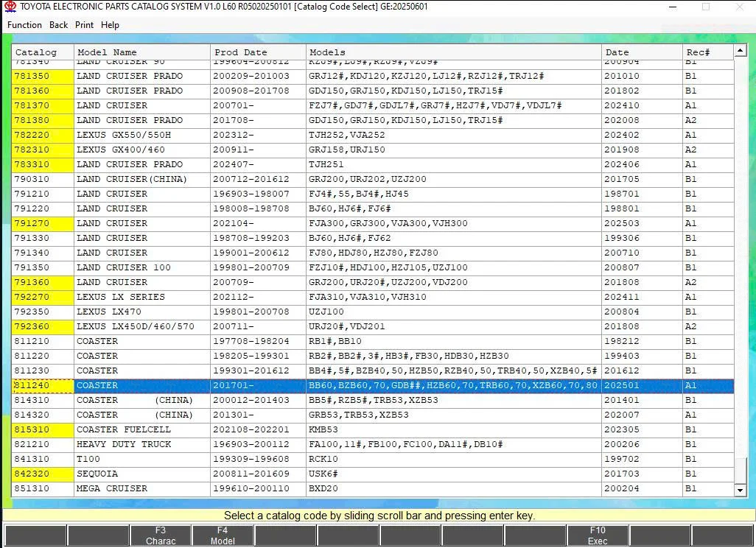Click the models cell UZJ100
This screenshot has width=756, height=548.
pos(454,312)
